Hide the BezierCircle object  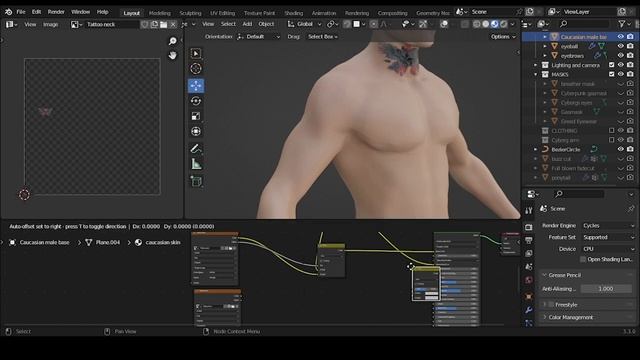pyautogui.click(x=621, y=149)
